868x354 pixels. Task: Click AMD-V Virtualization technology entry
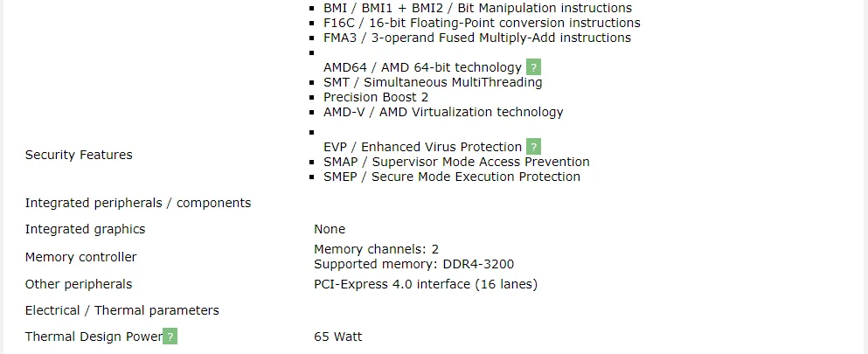(443, 112)
